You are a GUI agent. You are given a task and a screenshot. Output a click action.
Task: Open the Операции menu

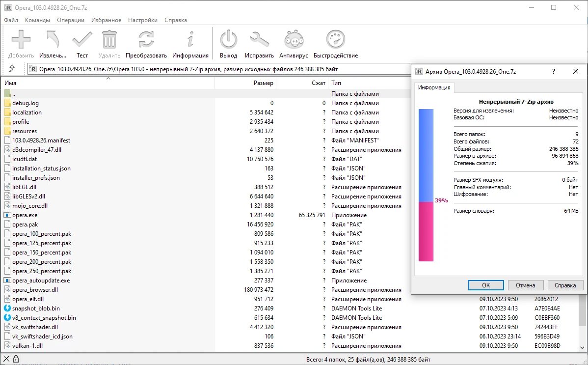click(71, 20)
